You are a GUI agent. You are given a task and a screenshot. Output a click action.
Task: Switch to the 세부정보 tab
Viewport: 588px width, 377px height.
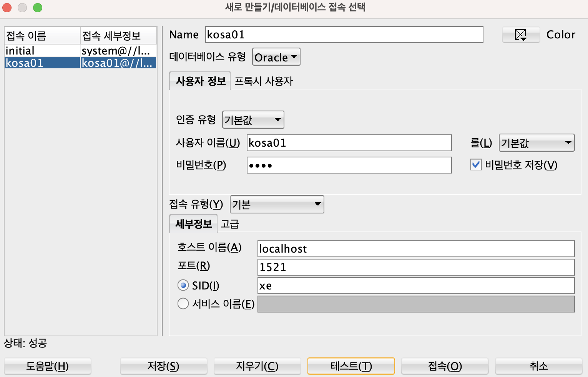pyautogui.click(x=194, y=224)
